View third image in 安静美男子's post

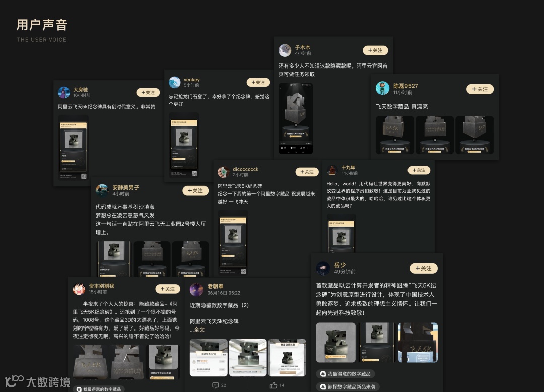190,259
